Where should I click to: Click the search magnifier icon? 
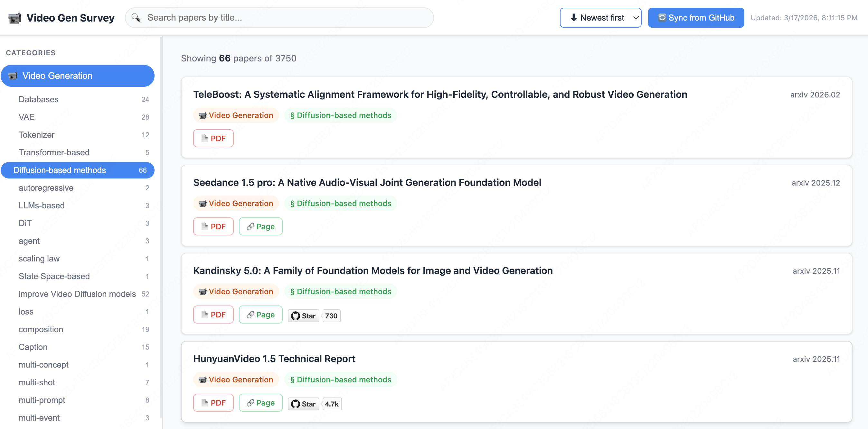tap(136, 17)
